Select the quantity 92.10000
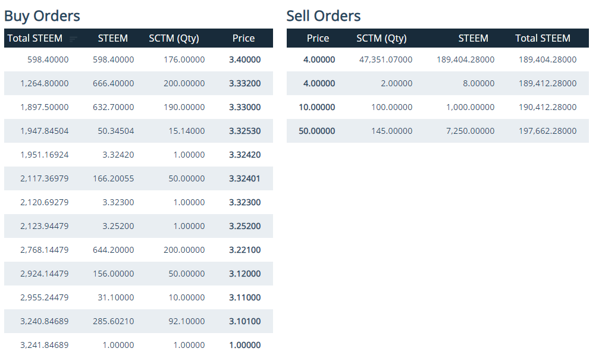Image resolution: width=602 pixels, height=364 pixels. tap(187, 321)
